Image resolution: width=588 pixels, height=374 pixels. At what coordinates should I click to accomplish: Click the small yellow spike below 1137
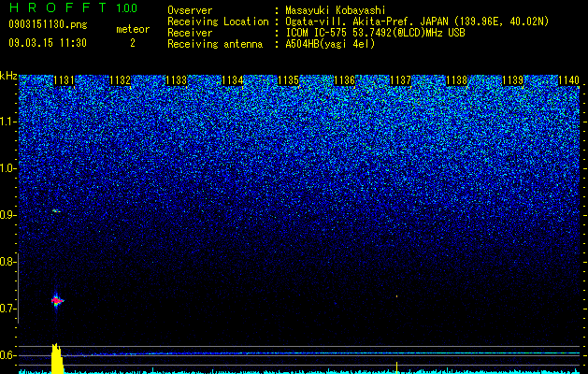tap(396, 367)
